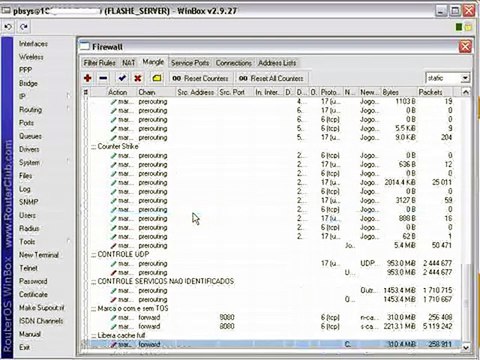Switch to Filter Rules tab
480x360 pixels.
[x=99, y=63]
